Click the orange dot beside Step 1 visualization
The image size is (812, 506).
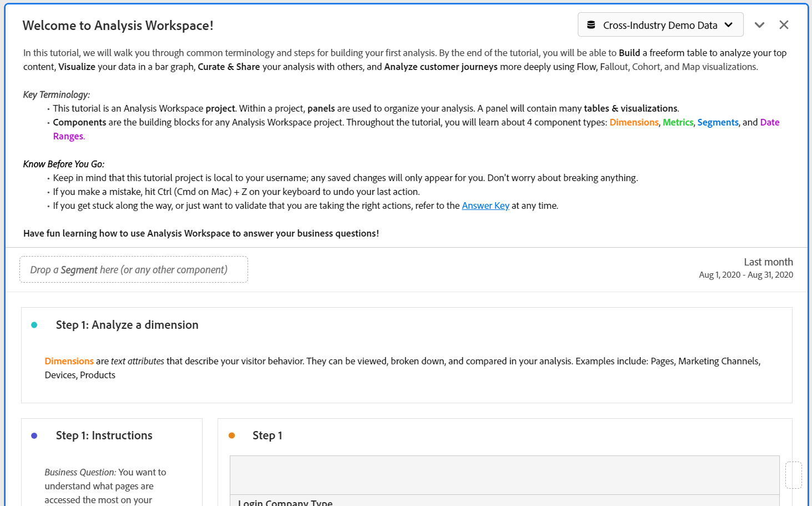click(x=232, y=435)
